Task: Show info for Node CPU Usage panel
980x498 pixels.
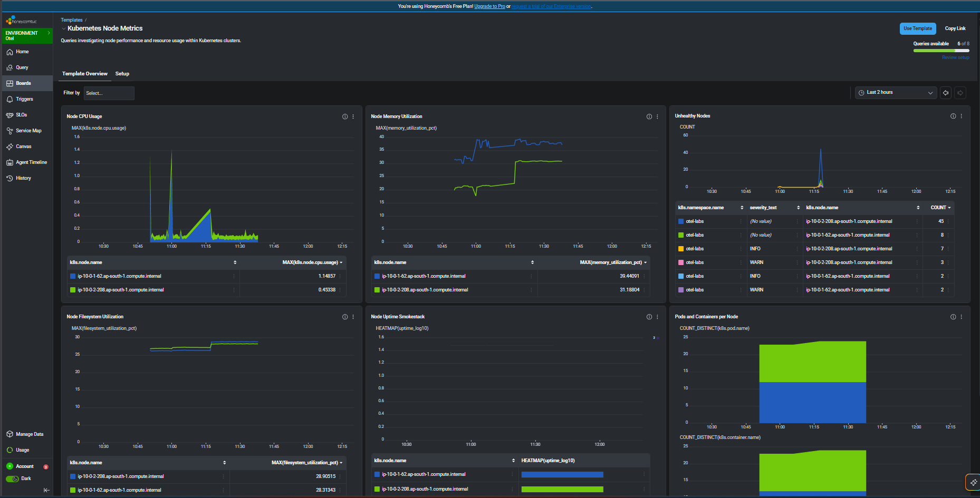Action: click(x=345, y=116)
